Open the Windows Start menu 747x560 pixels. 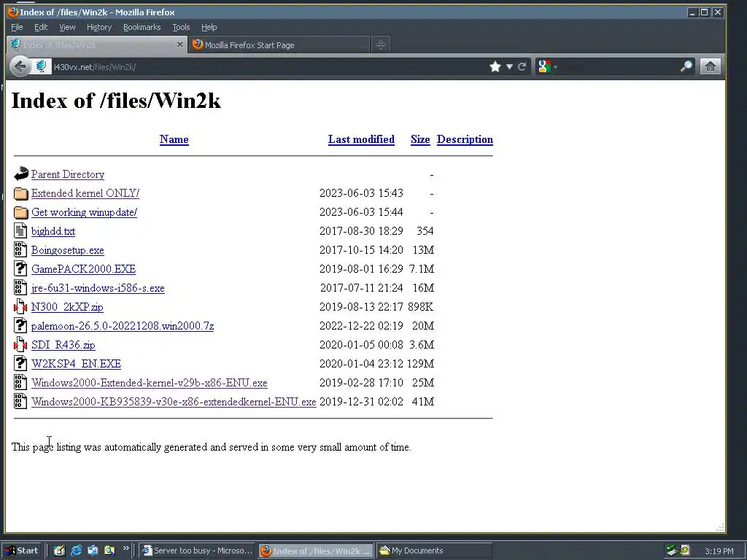point(21,551)
